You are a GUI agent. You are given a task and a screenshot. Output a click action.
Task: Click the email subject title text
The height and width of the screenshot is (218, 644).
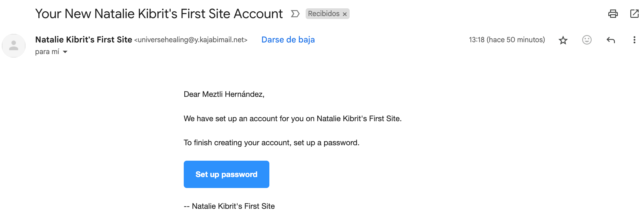click(x=159, y=14)
